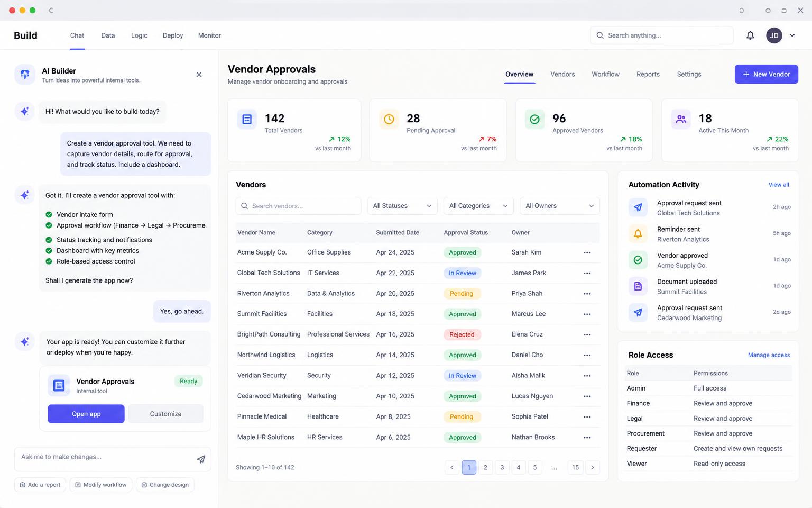Viewport: 812px width, 508px height.
Task: Go to the next page of vendors
Action: click(593, 467)
